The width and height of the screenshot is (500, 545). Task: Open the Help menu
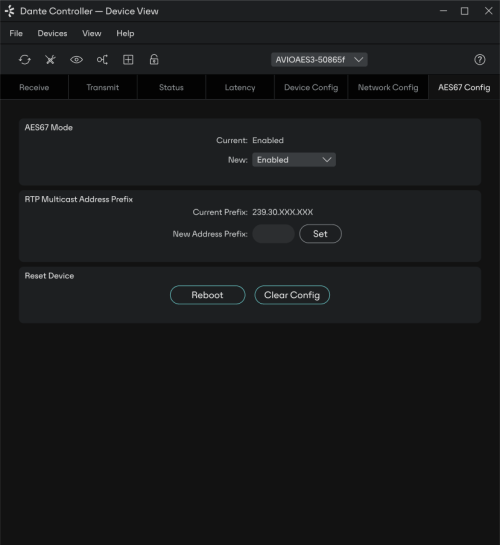point(125,33)
